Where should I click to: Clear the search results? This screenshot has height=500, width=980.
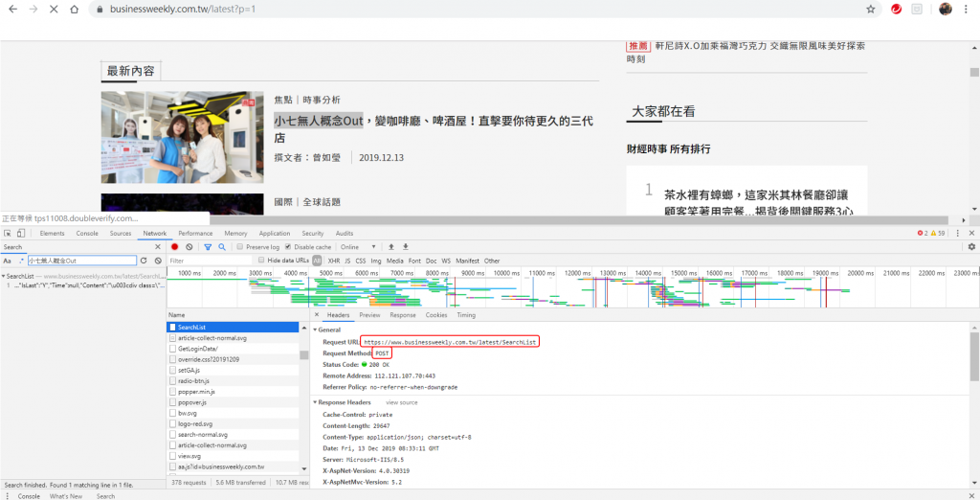coord(158,261)
